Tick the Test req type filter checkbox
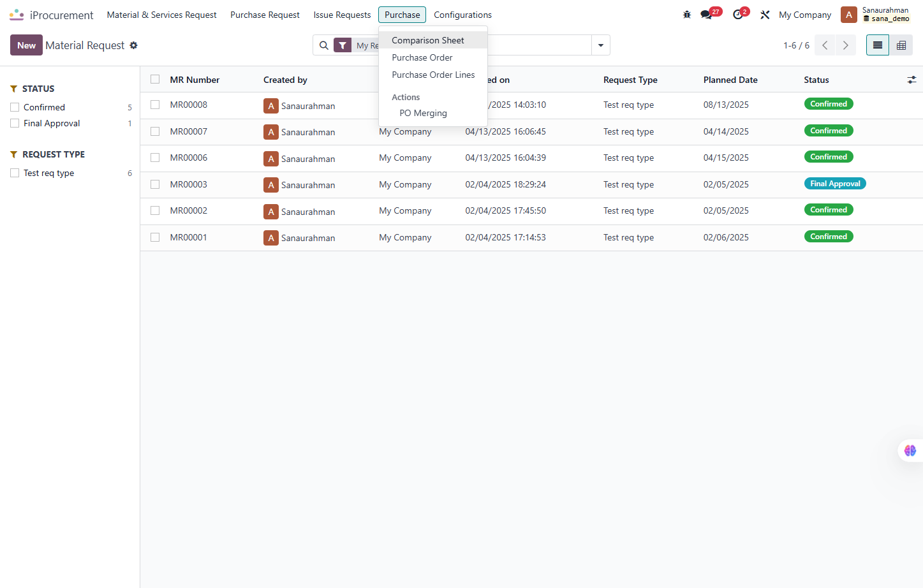 (x=15, y=173)
